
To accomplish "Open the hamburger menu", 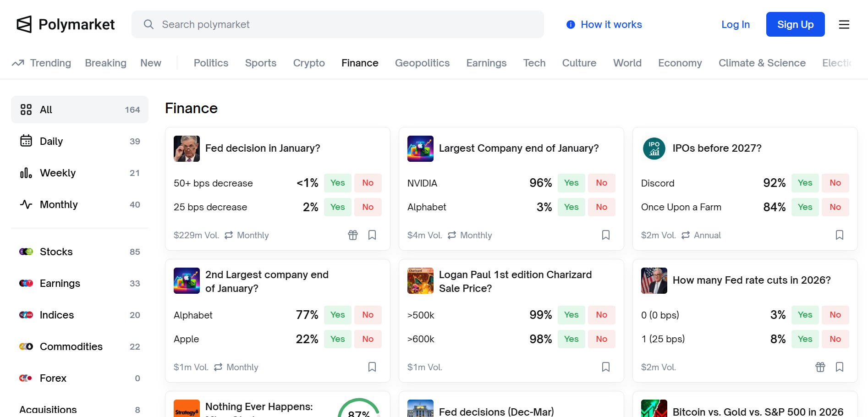I will [844, 24].
